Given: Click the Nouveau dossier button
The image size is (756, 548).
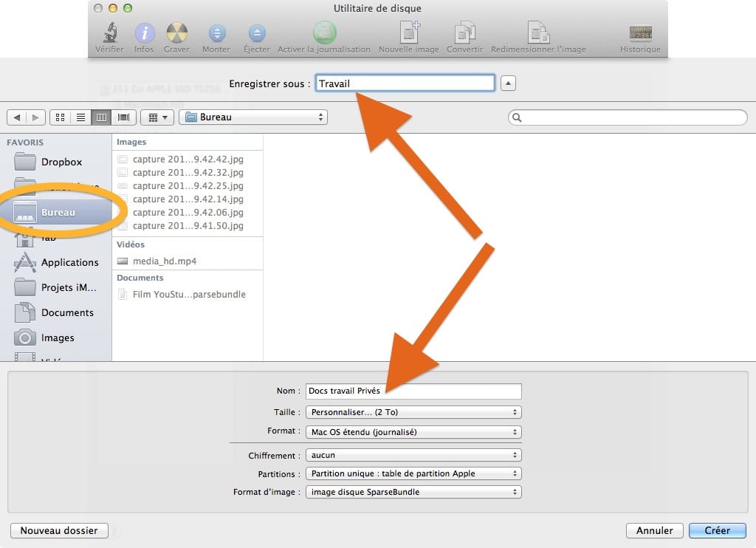Looking at the screenshot, I should pyautogui.click(x=59, y=530).
